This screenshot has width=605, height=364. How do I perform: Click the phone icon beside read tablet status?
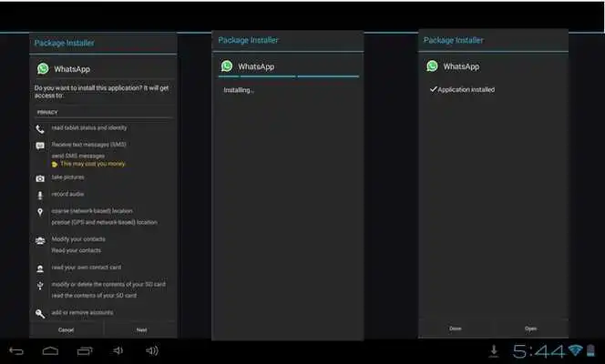point(40,129)
